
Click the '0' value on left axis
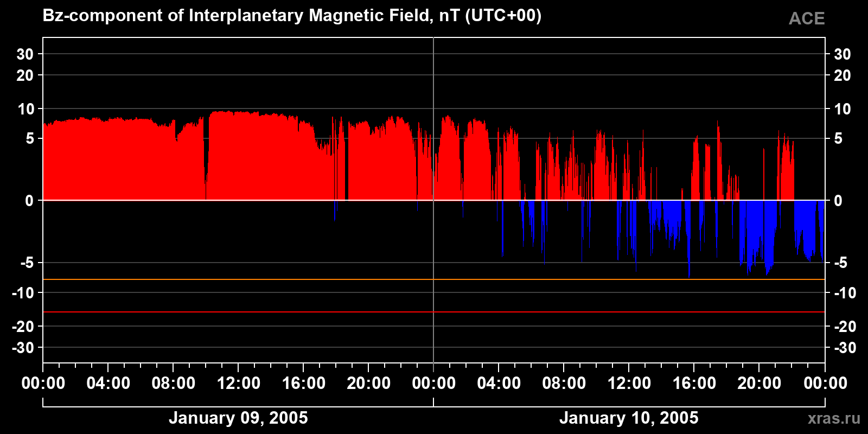tap(29, 201)
